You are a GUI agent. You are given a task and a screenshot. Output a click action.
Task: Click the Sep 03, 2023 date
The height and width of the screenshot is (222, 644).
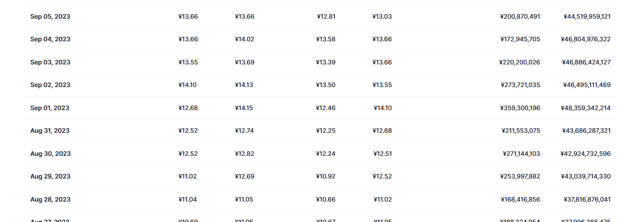coord(50,62)
